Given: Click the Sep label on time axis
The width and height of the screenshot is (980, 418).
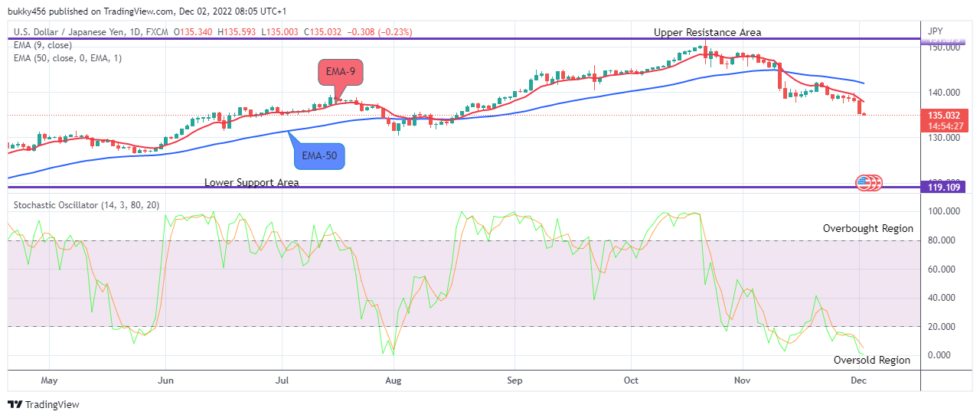Looking at the screenshot, I should (x=514, y=380).
